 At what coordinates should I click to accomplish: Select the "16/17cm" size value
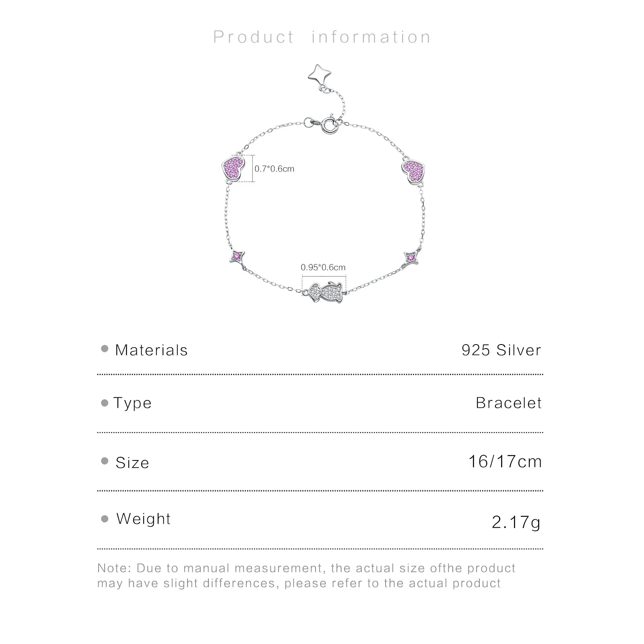(505, 462)
